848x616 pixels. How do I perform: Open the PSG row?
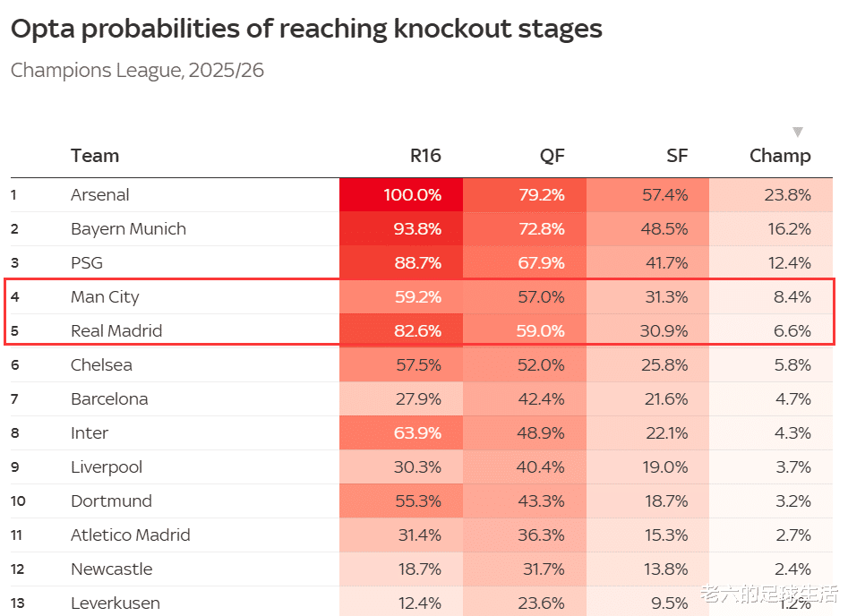click(87, 263)
